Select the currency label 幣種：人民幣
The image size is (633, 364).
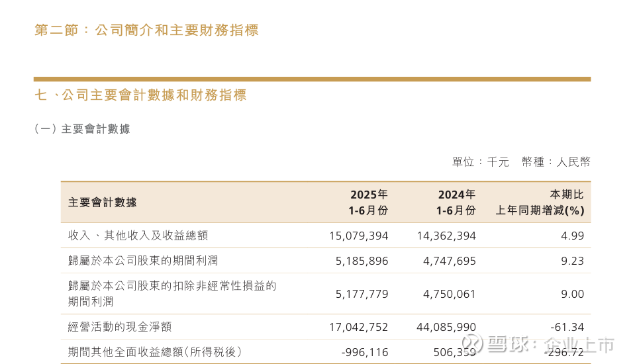556,162
